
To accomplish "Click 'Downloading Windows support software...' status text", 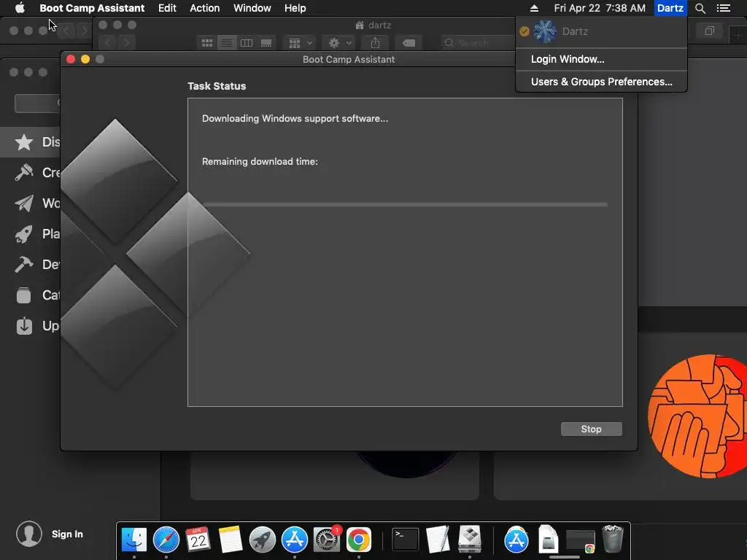I will click(x=295, y=119).
